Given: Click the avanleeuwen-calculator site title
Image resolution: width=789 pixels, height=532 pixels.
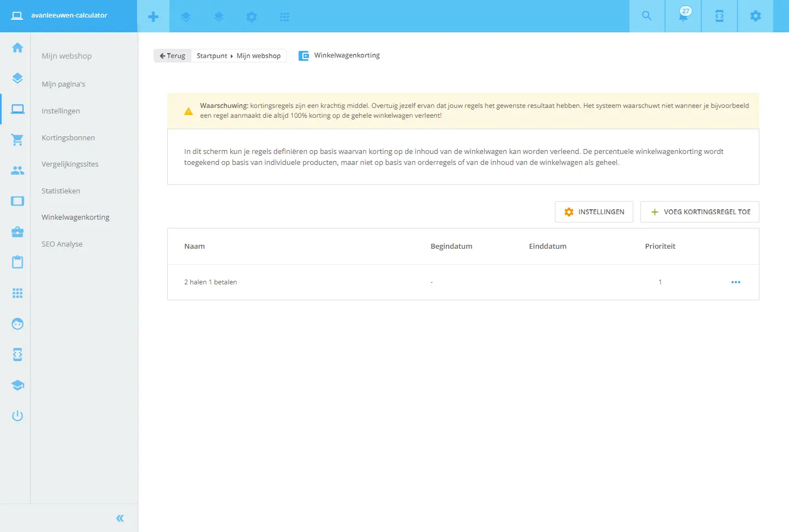Looking at the screenshot, I should [x=69, y=15].
